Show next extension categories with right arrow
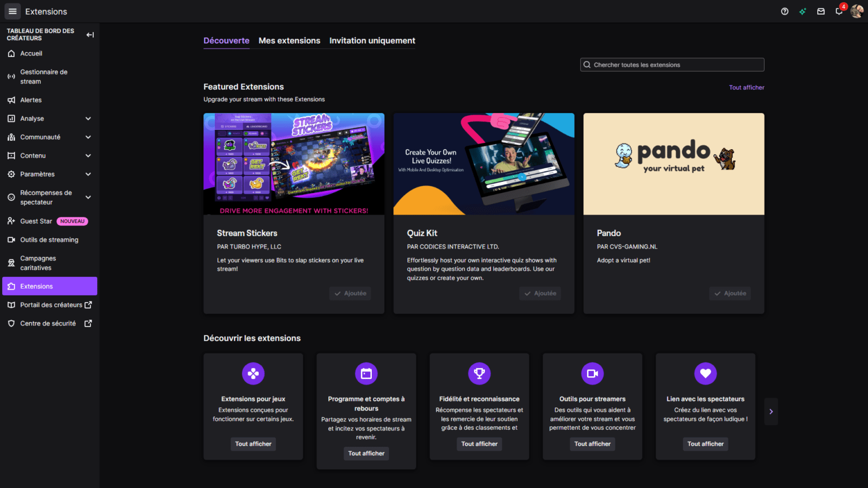 coord(771,412)
